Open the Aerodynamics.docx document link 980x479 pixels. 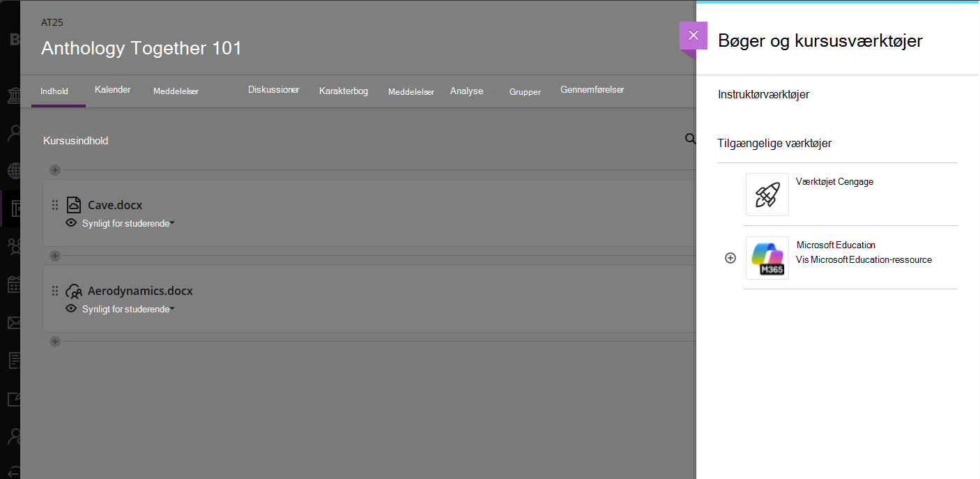[x=140, y=291]
